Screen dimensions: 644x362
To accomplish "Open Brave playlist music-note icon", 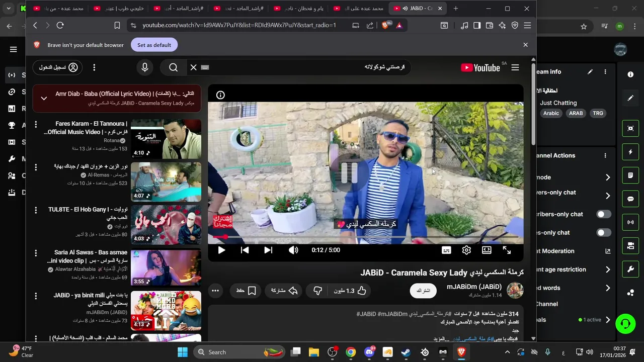I will click(x=464, y=25).
